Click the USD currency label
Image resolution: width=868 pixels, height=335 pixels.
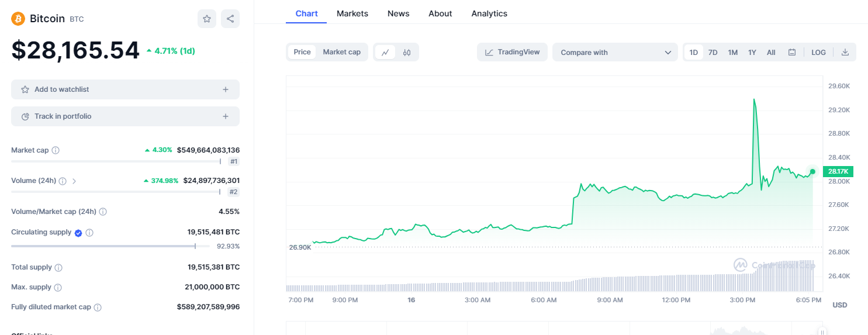[x=840, y=305]
